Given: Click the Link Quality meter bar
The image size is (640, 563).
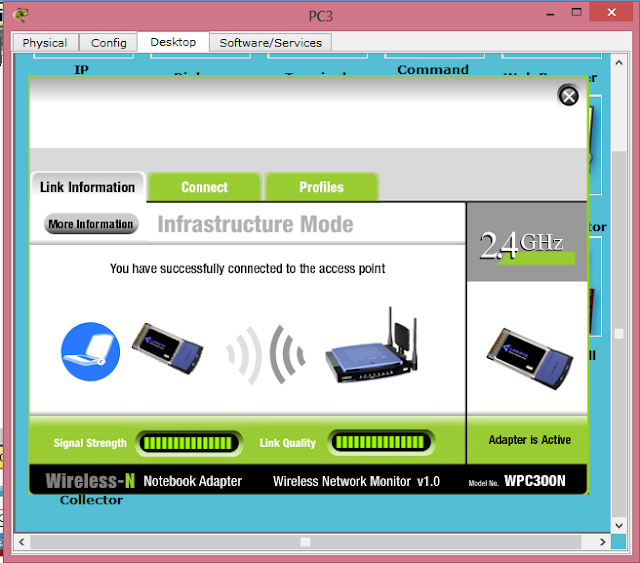Looking at the screenshot, I should pos(380,443).
